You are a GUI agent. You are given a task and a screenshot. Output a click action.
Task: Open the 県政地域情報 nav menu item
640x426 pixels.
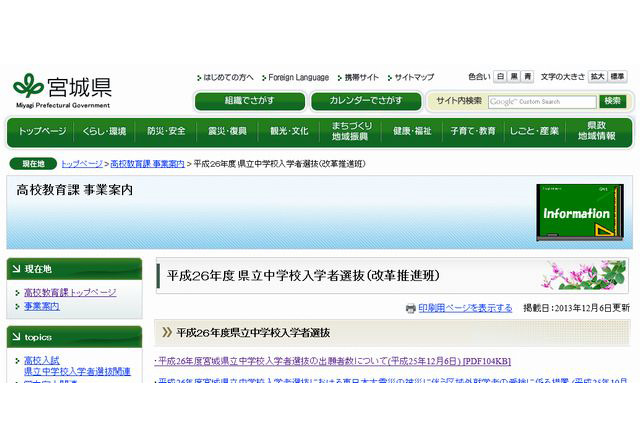tap(596, 131)
